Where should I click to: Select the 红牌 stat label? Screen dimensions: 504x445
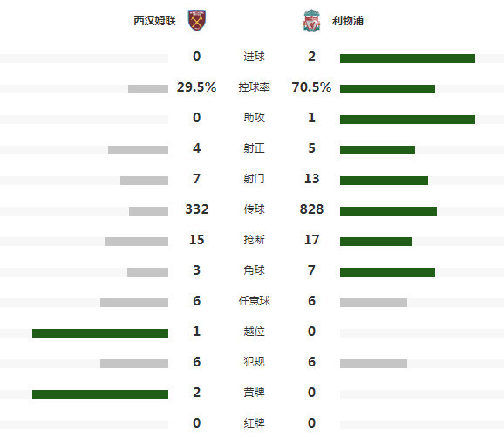(x=254, y=423)
